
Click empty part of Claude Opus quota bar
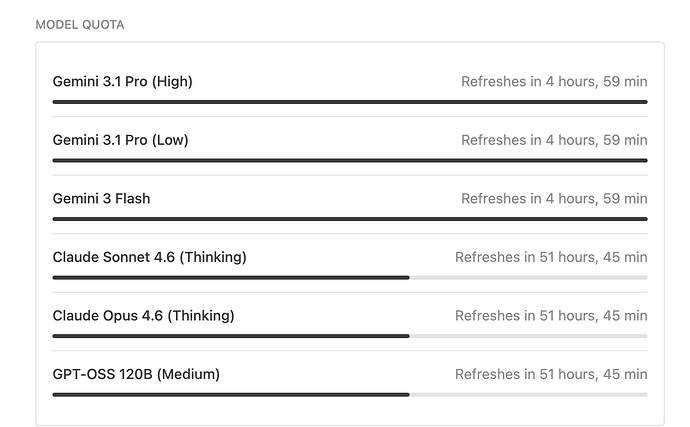pos(529,336)
